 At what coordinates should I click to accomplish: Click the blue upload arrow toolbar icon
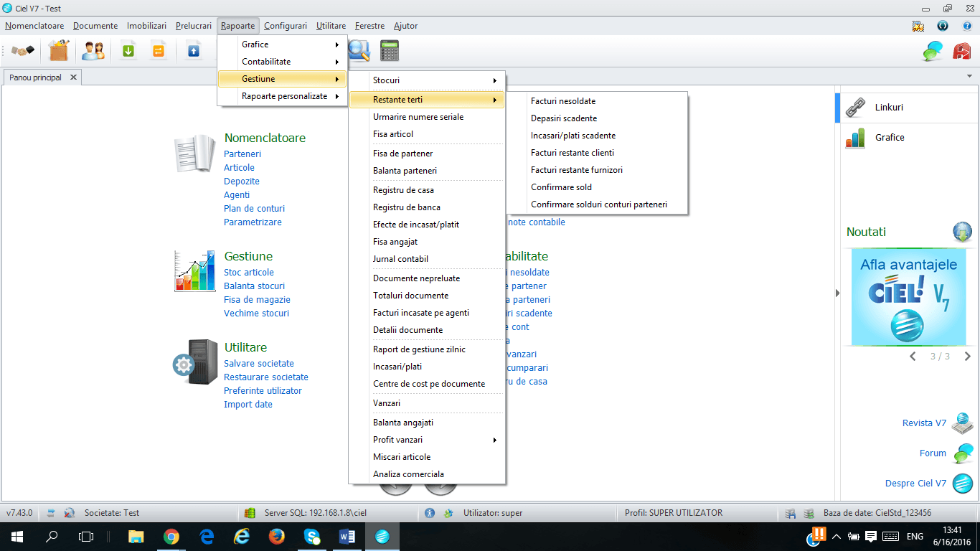[x=193, y=51]
